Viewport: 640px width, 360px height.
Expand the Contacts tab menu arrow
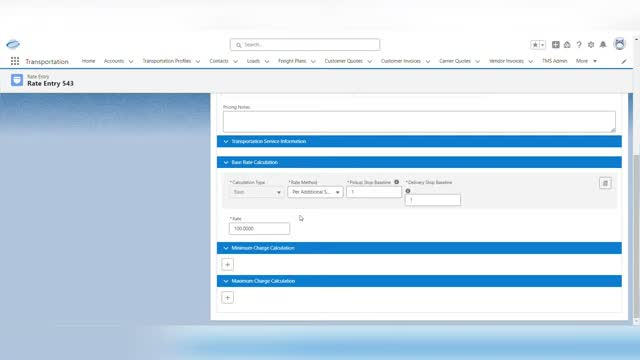(235, 61)
